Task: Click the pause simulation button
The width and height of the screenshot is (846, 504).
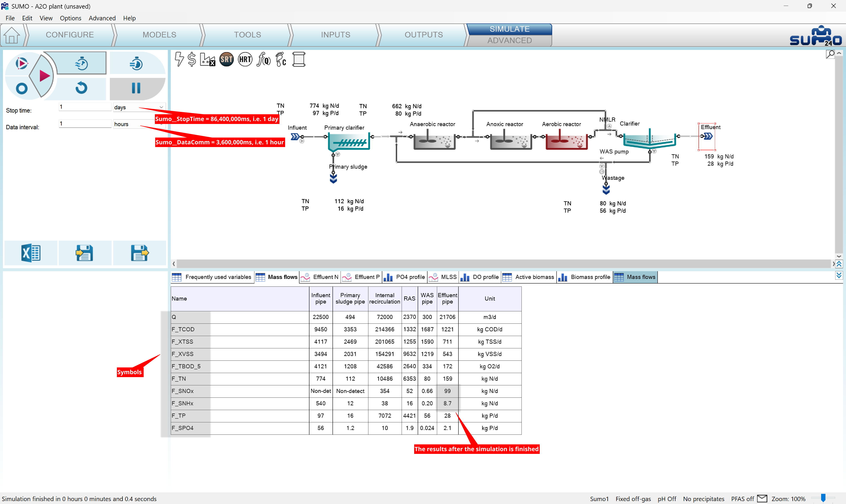Action: [x=136, y=88]
